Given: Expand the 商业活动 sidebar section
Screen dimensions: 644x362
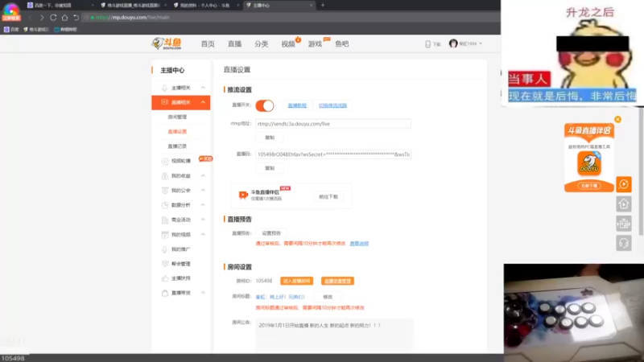Looking at the screenshot, I should tap(203, 220).
